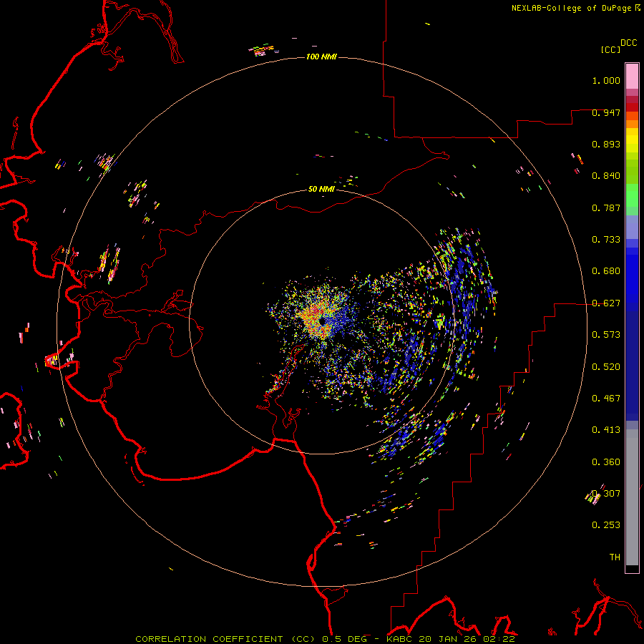The image size is (644, 644).
Task: Click the KABC station identifier in the caption
Action: 401,639
